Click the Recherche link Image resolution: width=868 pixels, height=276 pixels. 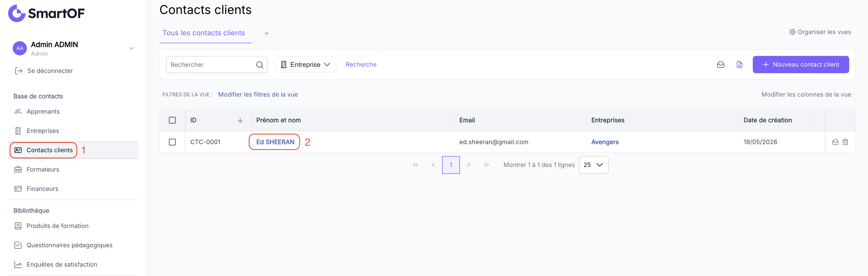tap(361, 65)
